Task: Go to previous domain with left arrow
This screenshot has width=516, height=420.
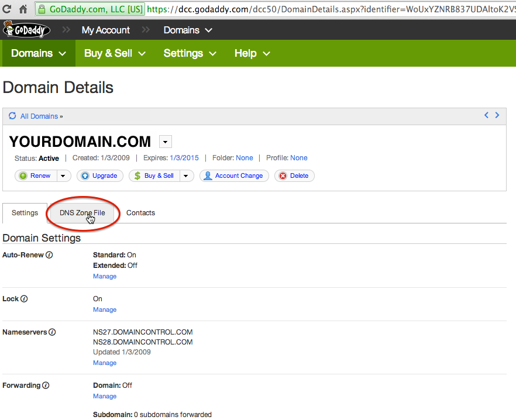Action: click(486, 115)
